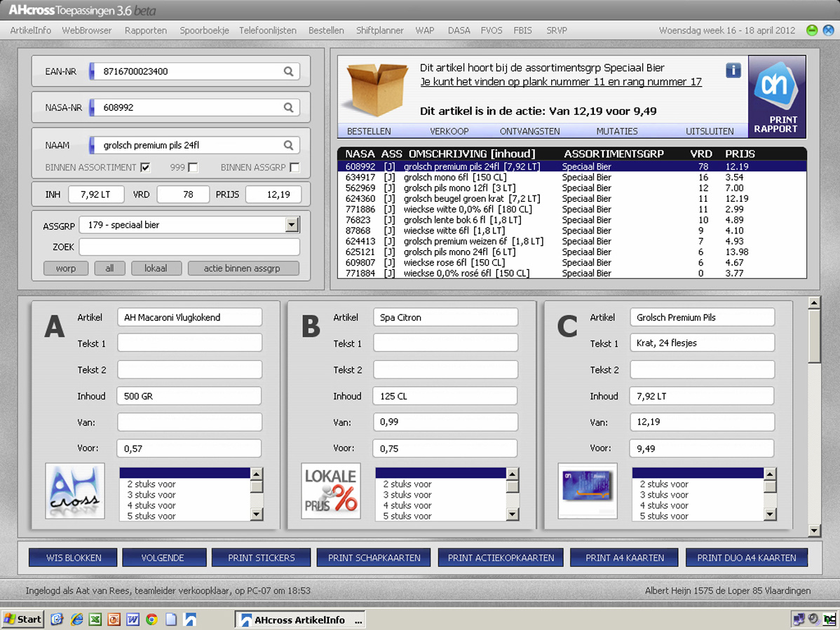Switch to the BESTELLEN tab

(x=369, y=131)
